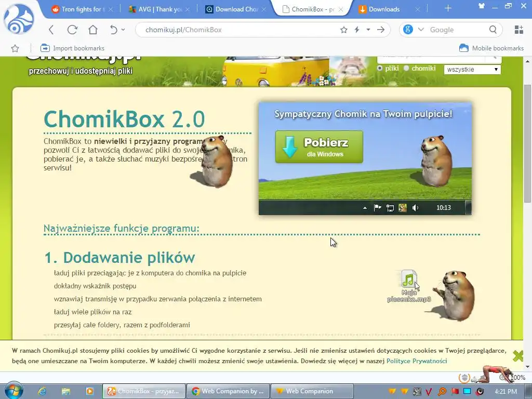
Task: Open the volume speaker tray icon
Action: click(480, 392)
